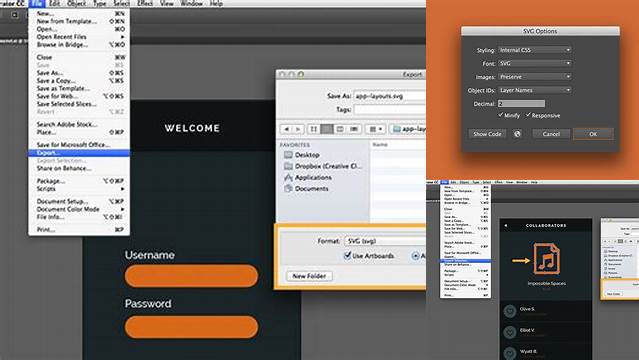Screen dimensions: 639x360
Task: Click the back arrow beside COLLABORATORS title
Action: coord(506,225)
